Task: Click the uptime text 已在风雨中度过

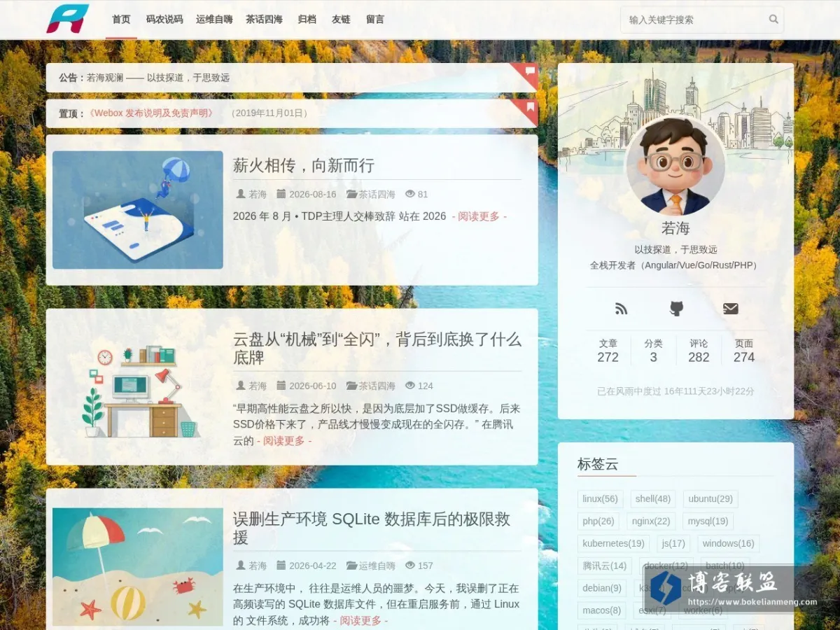Action: (x=675, y=392)
